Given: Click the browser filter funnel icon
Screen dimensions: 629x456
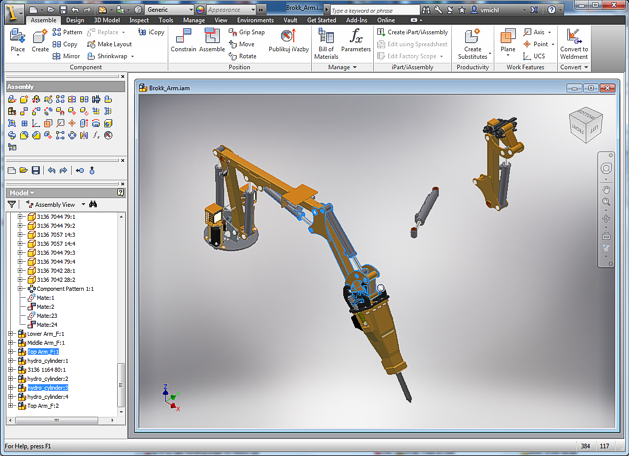Looking at the screenshot, I should pyautogui.click(x=12, y=205).
